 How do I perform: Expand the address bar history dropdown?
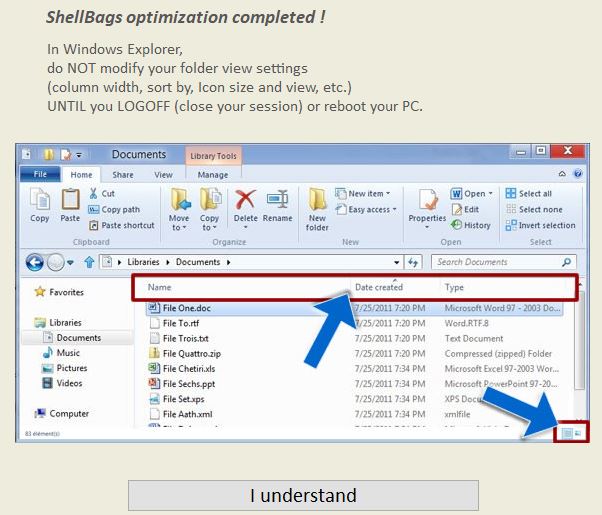(396, 262)
